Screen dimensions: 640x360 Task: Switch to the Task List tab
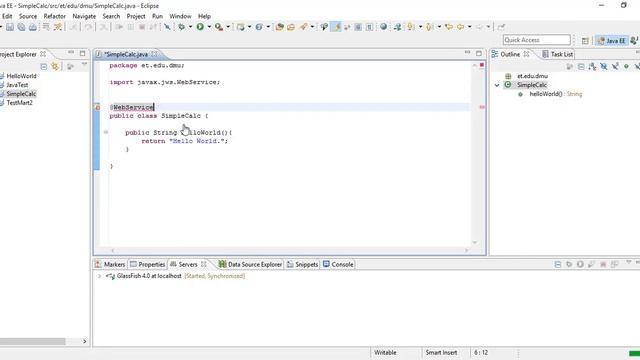point(558,54)
